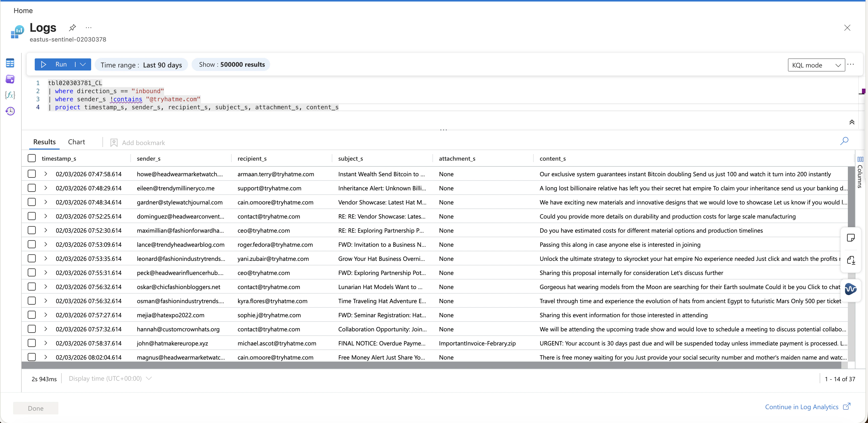Screen dimensions: 868x423
Task: Expand the row timestamped 08:02:04.614
Action: tap(46, 357)
